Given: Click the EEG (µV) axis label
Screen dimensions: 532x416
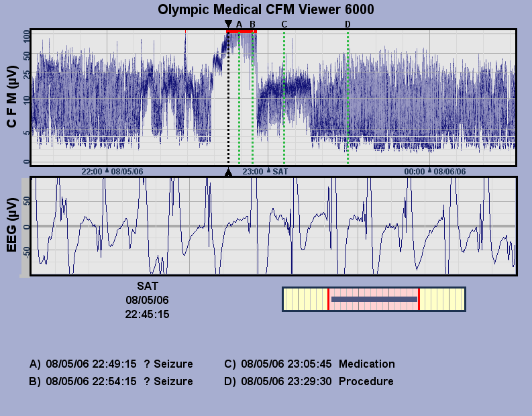Looking at the screenshot, I should pos(11,225).
